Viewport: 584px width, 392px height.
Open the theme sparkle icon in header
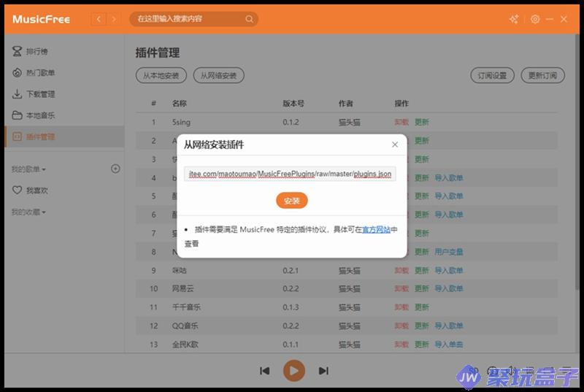click(x=515, y=19)
